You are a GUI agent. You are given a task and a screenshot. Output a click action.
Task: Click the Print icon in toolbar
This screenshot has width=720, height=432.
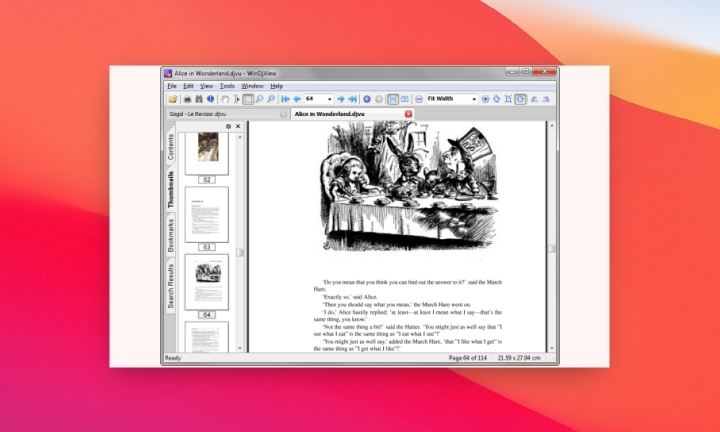[187, 99]
